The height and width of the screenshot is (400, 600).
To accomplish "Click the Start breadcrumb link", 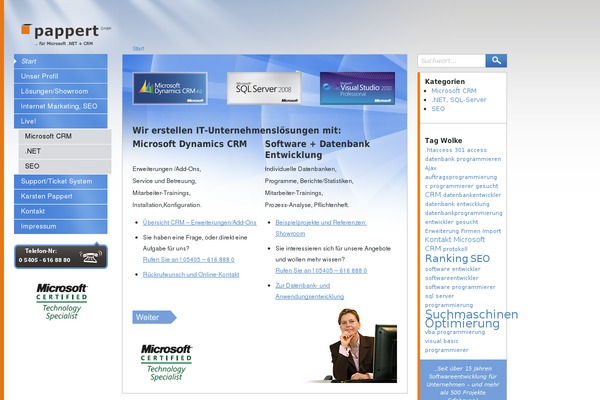I will (x=139, y=49).
